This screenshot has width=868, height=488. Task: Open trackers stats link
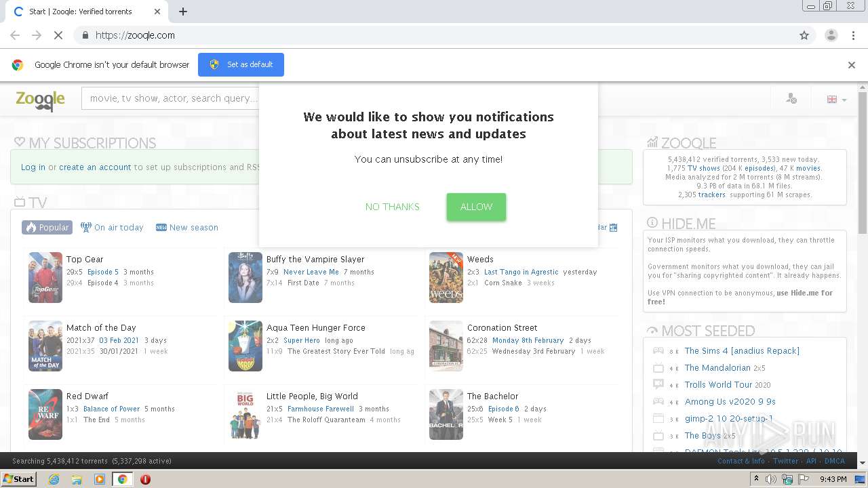[x=712, y=195]
